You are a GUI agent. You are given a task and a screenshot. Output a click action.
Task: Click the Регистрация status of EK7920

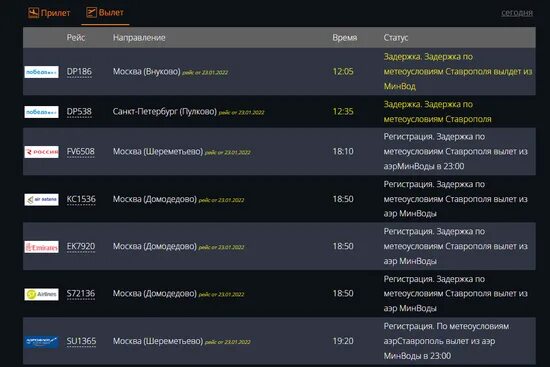coord(455,246)
